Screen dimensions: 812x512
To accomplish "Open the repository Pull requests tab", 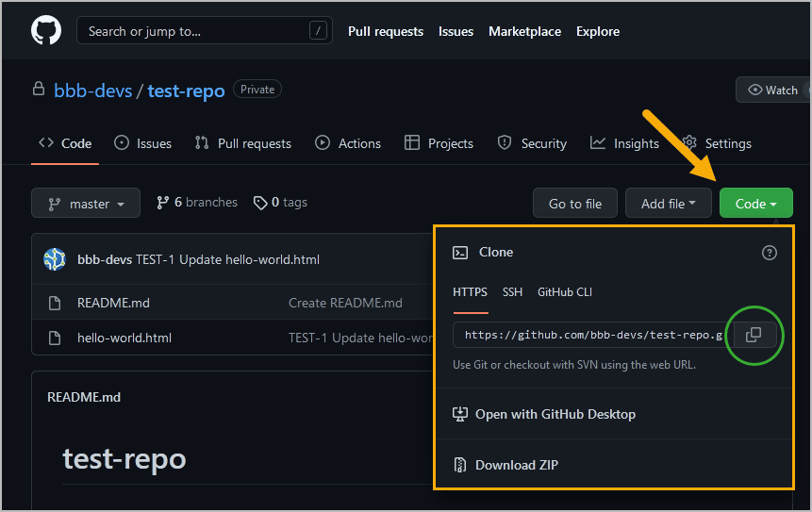I will point(243,143).
